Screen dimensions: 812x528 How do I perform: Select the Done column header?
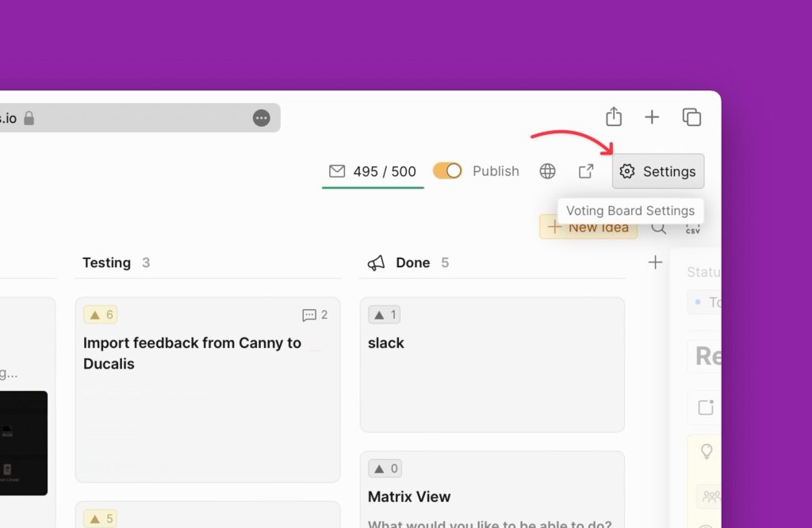[412, 262]
